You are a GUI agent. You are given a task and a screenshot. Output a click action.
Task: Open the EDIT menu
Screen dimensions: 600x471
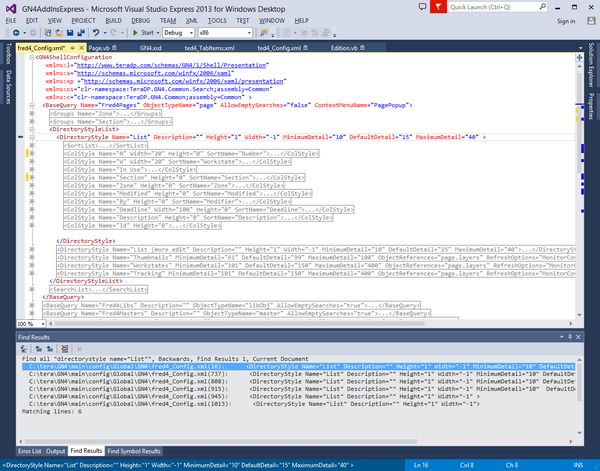pos(32,21)
